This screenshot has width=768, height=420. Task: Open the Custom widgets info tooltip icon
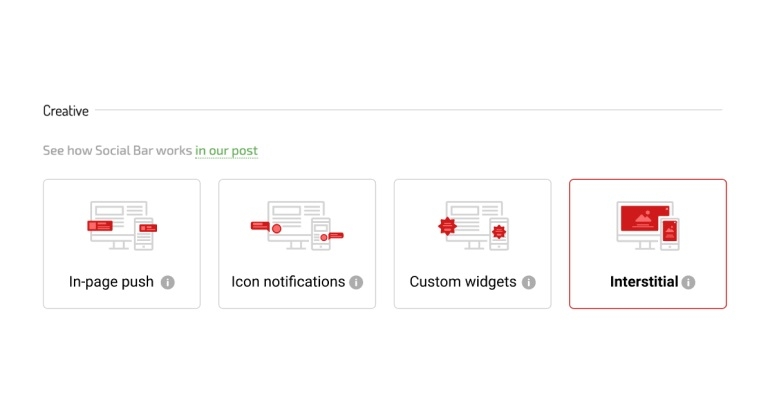click(x=528, y=282)
